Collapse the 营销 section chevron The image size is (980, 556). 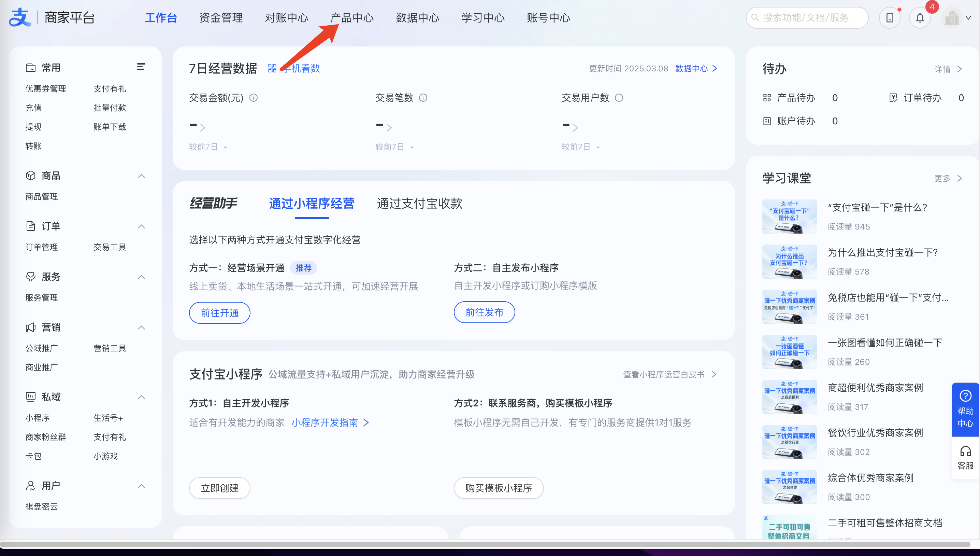coord(141,328)
